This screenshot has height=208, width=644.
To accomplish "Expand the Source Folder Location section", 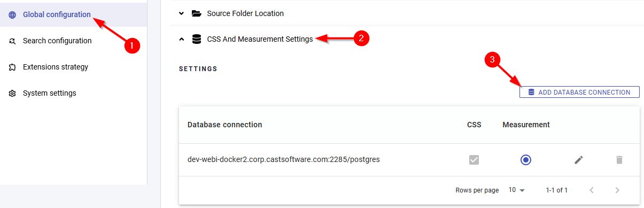I will pyautogui.click(x=182, y=13).
